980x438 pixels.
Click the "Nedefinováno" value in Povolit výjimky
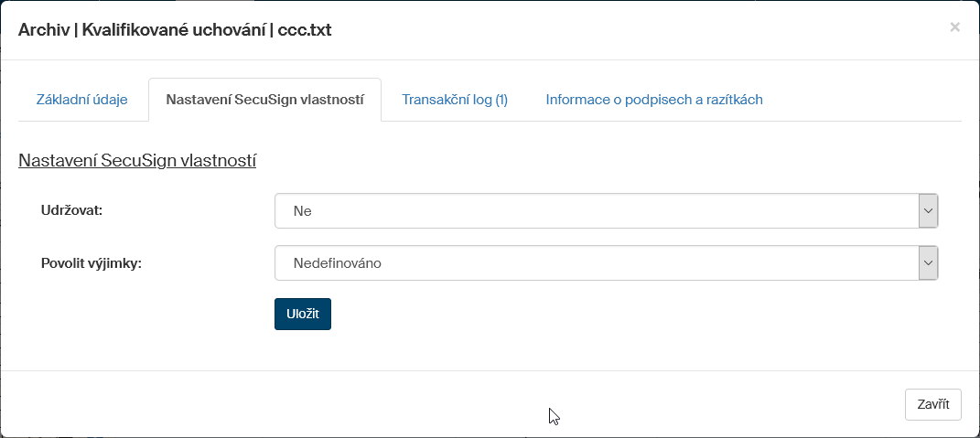tap(337, 263)
